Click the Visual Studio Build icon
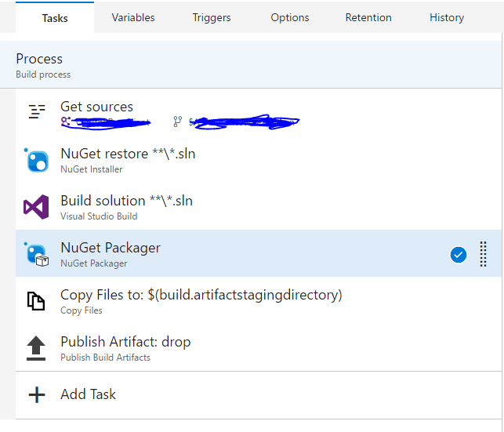504x432 pixels. [36, 207]
